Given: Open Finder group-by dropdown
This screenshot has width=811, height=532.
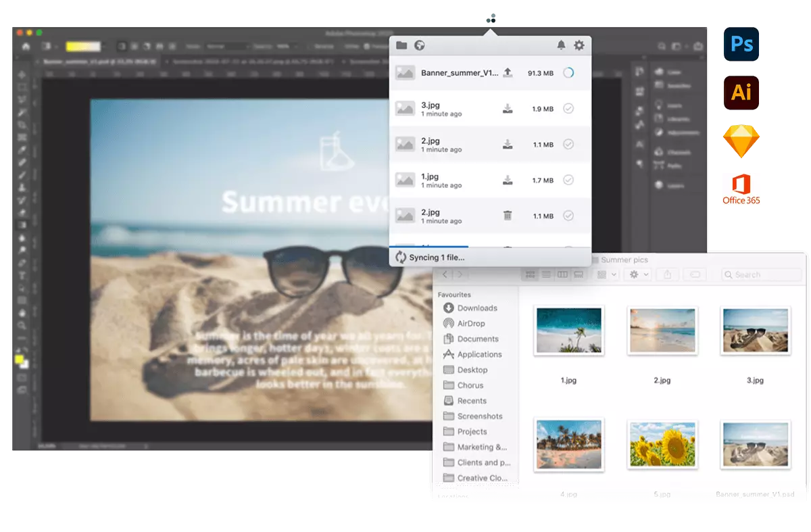Looking at the screenshot, I should [x=606, y=274].
